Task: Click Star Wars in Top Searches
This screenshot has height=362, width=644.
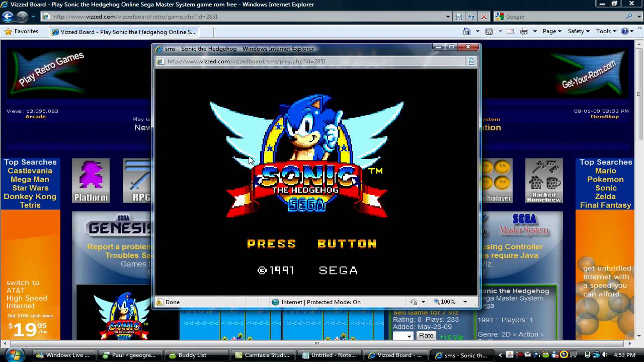Action: pyautogui.click(x=30, y=188)
